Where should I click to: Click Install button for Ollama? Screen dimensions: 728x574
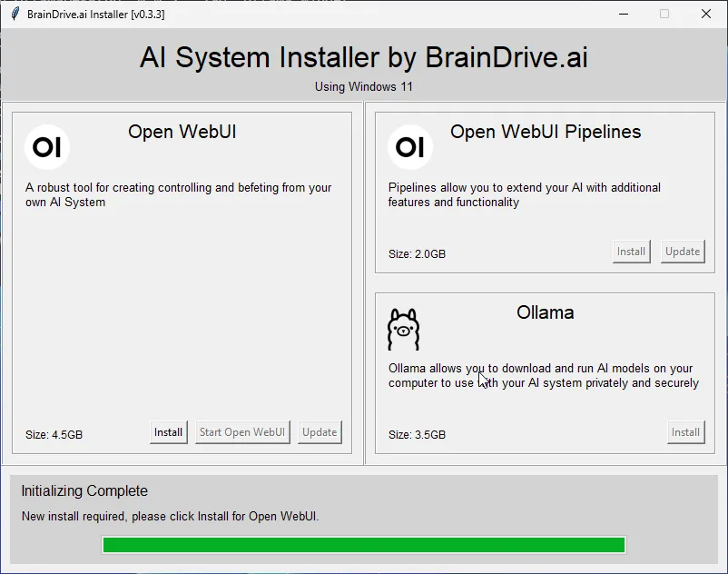[x=685, y=432]
